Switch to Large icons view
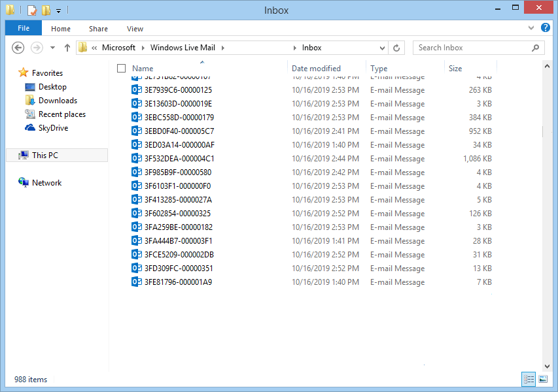 [x=543, y=379]
